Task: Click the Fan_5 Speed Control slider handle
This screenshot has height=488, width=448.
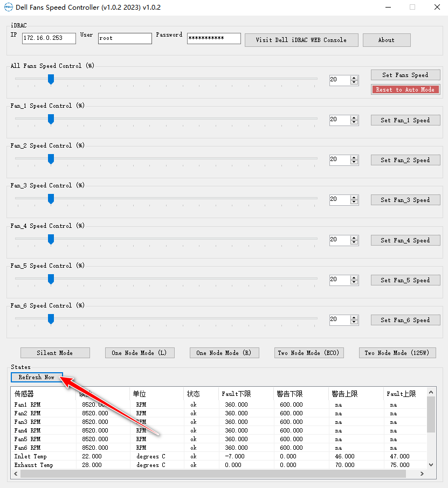Action: (x=51, y=279)
